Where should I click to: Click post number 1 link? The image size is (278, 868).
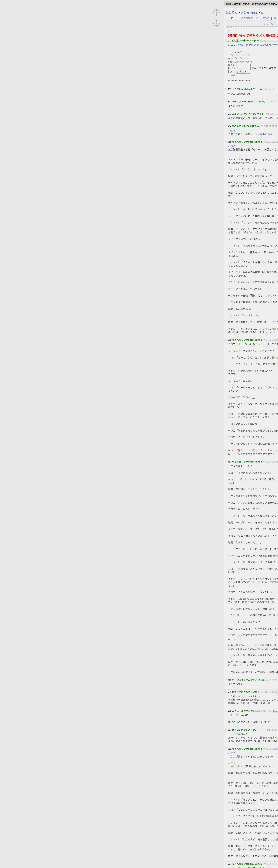click(228, 41)
